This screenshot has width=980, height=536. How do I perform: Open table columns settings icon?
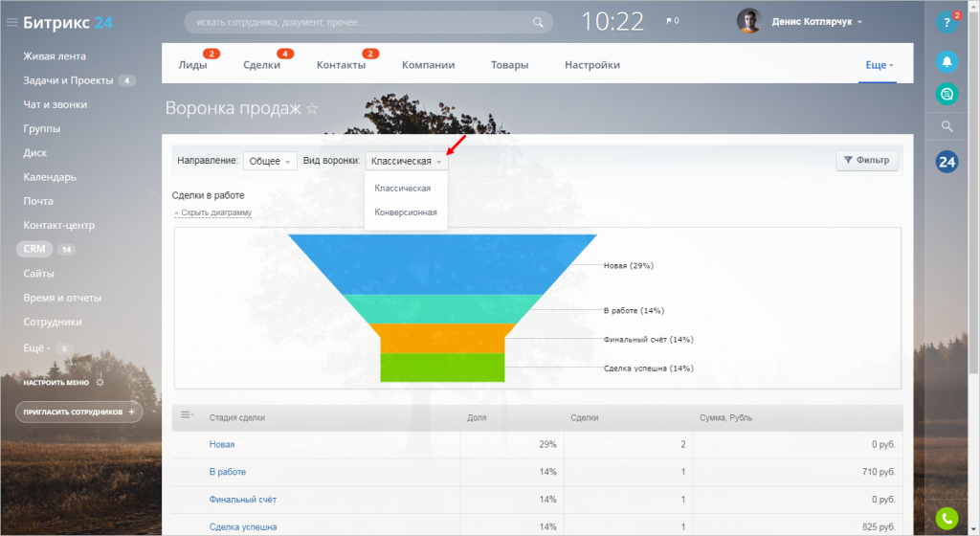click(x=187, y=414)
